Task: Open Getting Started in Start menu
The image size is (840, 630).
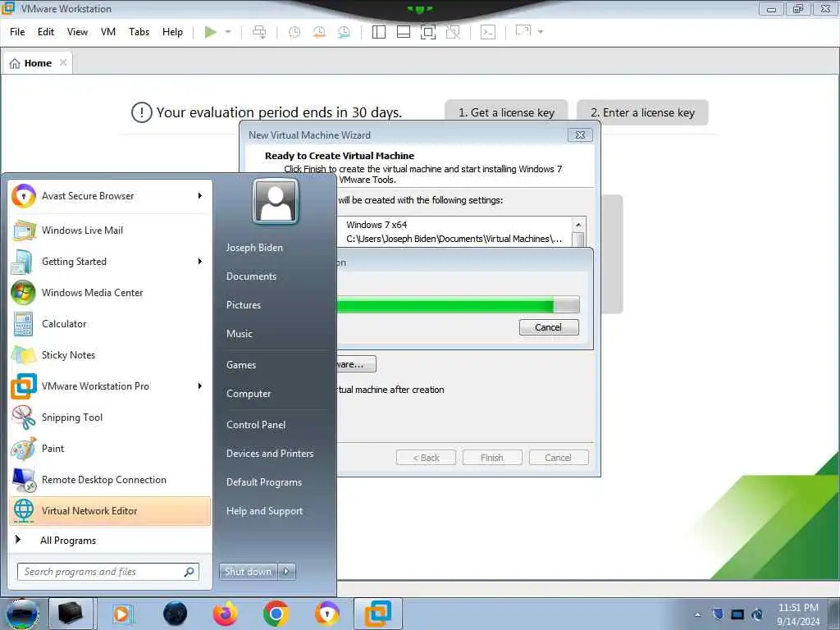Action: click(110, 262)
